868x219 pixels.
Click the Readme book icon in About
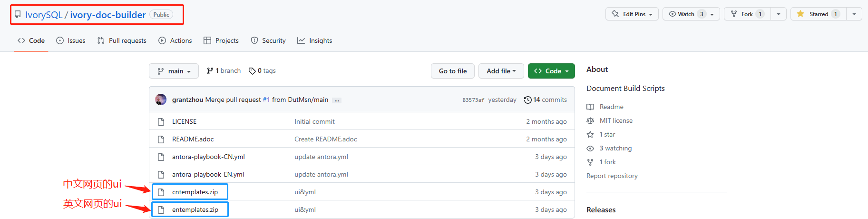(x=590, y=107)
